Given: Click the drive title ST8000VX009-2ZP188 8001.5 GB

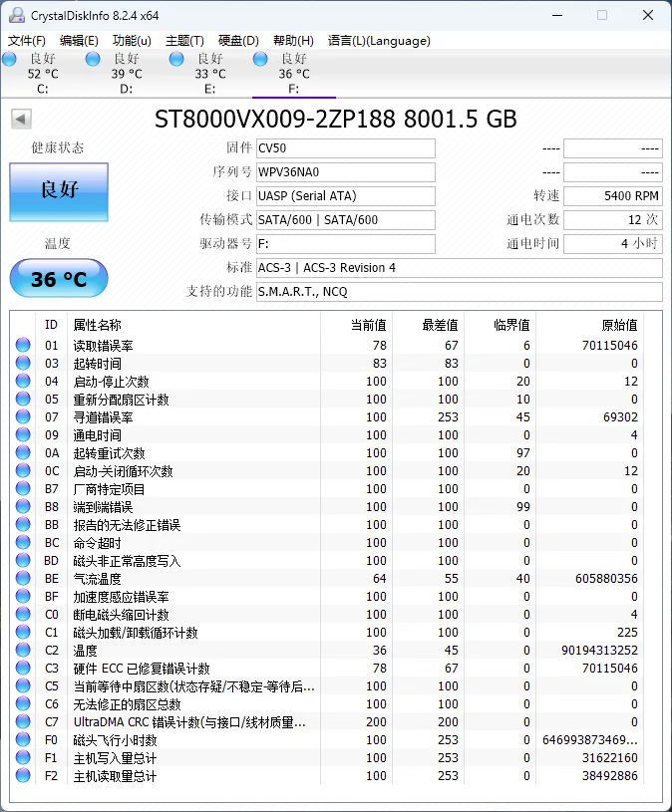Looking at the screenshot, I should (x=336, y=120).
